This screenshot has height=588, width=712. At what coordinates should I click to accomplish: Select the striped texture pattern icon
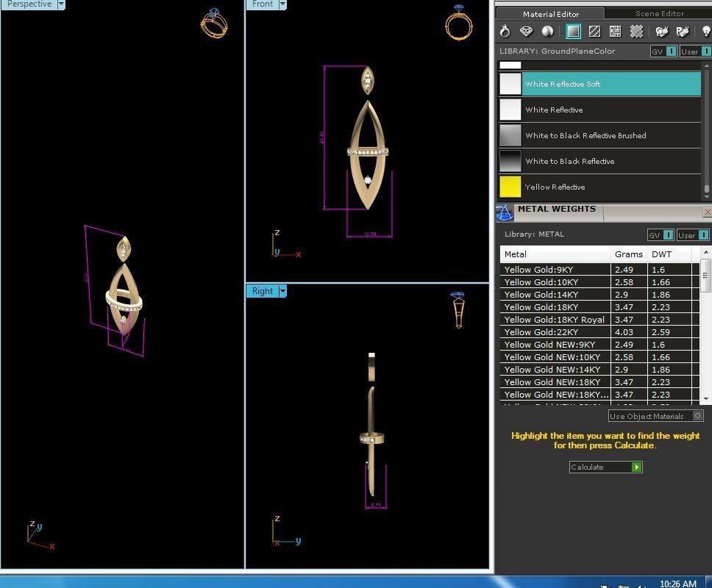coord(594,32)
